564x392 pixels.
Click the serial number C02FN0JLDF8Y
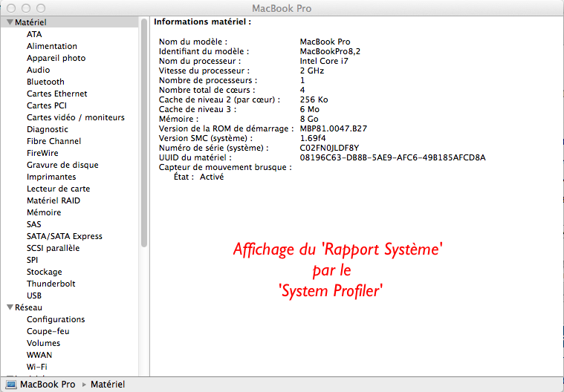point(329,148)
